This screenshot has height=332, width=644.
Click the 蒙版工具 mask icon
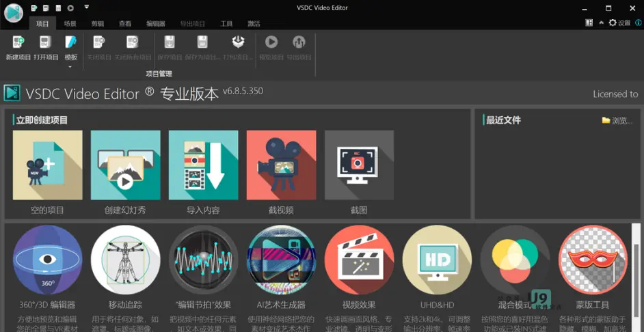click(593, 260)
